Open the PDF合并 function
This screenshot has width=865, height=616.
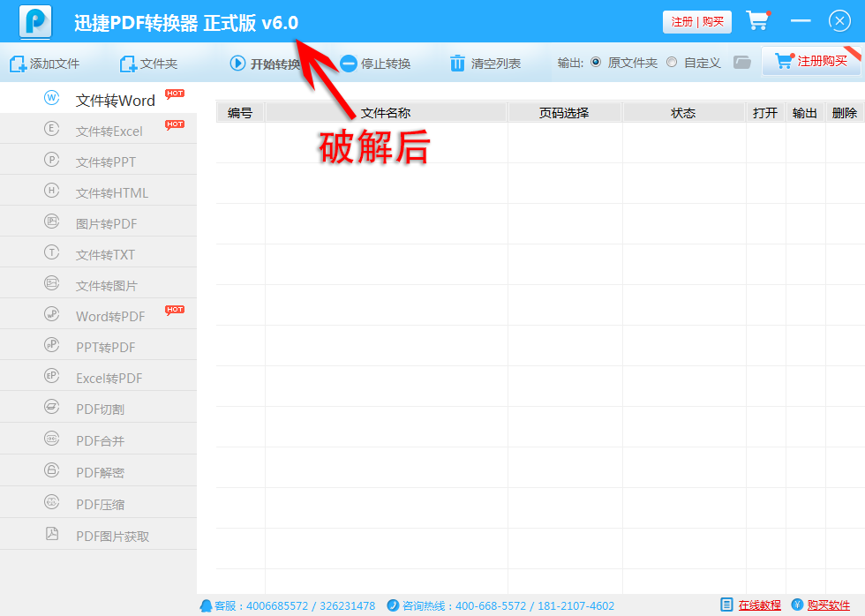click(99, 439)
